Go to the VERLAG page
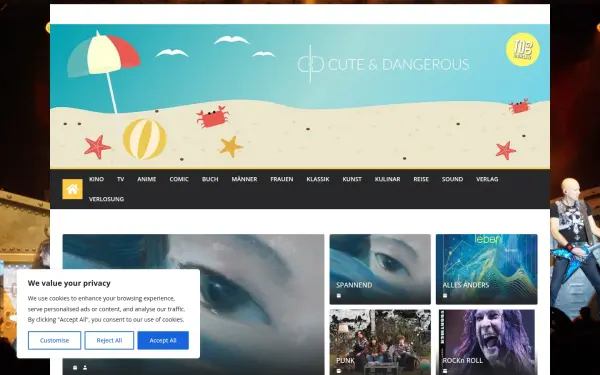Screen dimensions: 600x375 [x=487, y=179]
